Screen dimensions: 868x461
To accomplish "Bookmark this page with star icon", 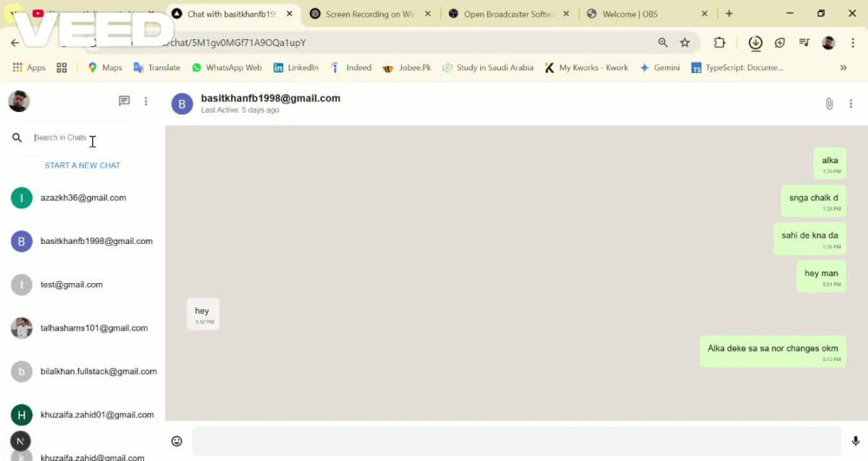I will [685, 43].
